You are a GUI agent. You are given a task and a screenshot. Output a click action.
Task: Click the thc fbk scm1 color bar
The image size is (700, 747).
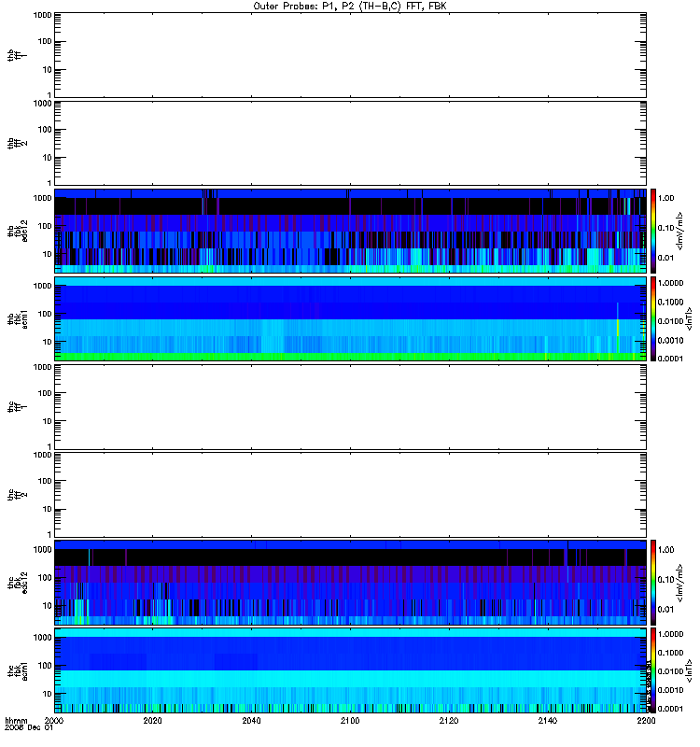(x=653, y=670)
